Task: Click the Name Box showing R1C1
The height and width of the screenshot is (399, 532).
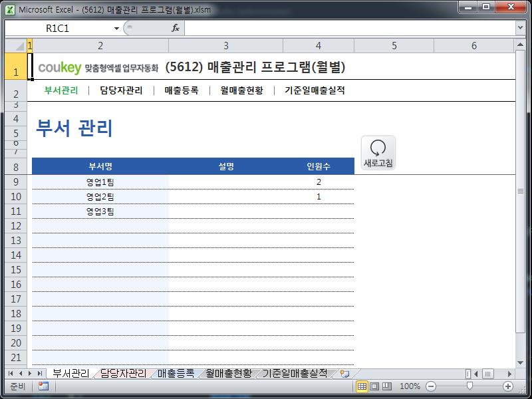Action: coord(58,29)
